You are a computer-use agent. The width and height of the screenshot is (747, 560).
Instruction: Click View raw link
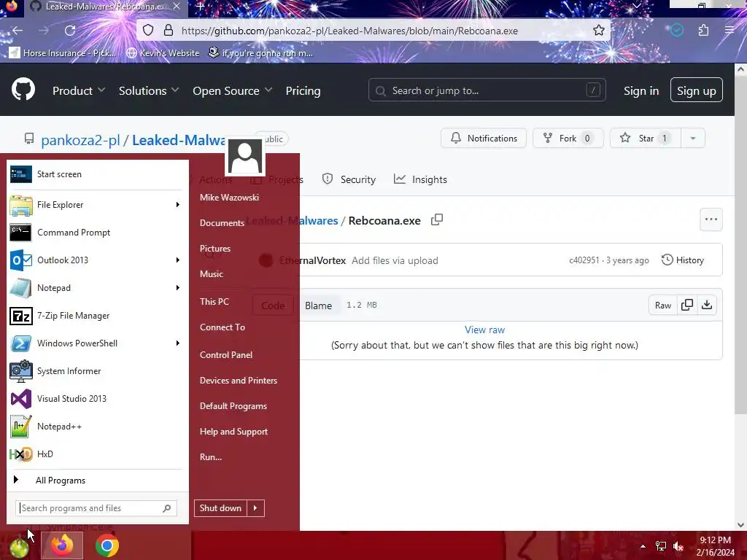point(484,330)
